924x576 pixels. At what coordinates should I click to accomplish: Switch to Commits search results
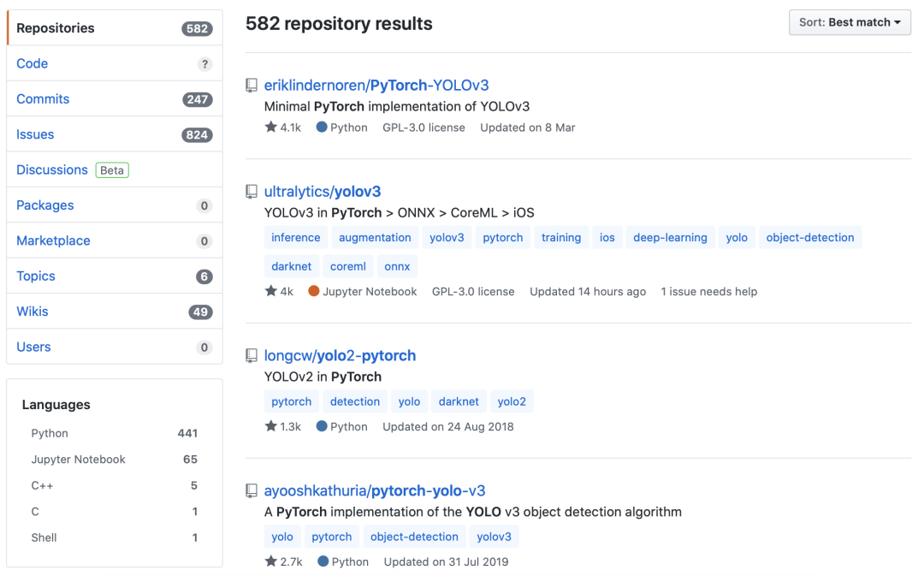coord(43,99)
